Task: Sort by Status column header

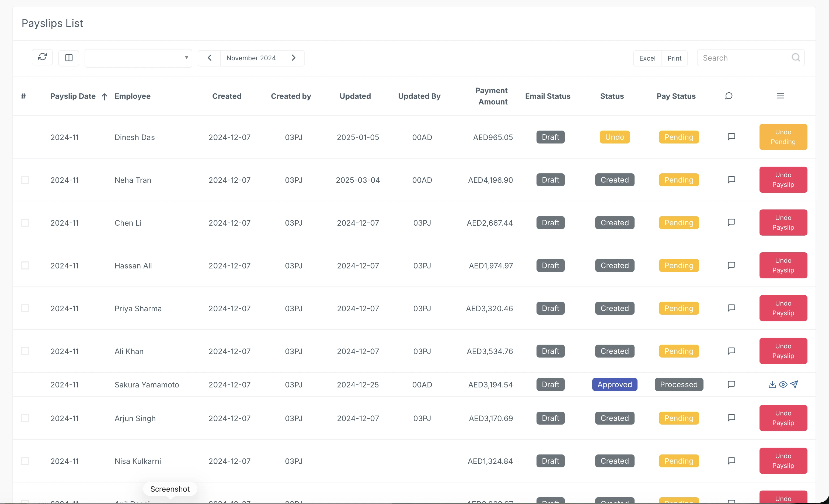Action: 612,96
